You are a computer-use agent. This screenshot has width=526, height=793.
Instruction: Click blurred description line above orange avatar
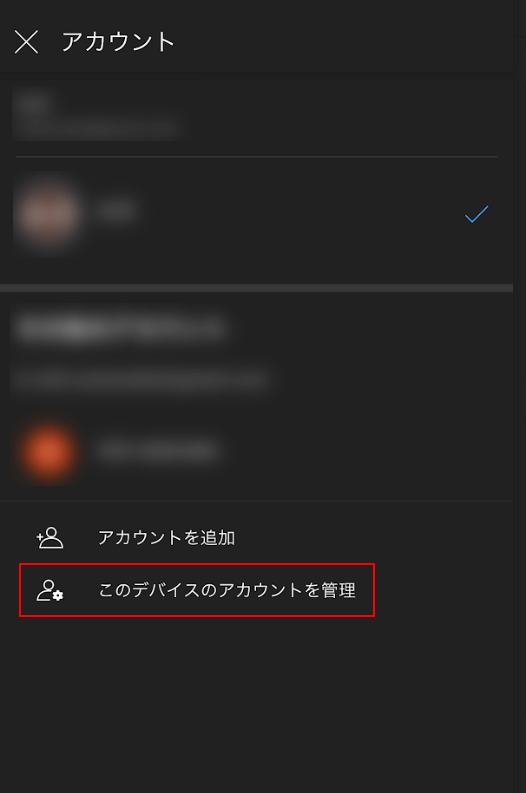tap(140, 379)
